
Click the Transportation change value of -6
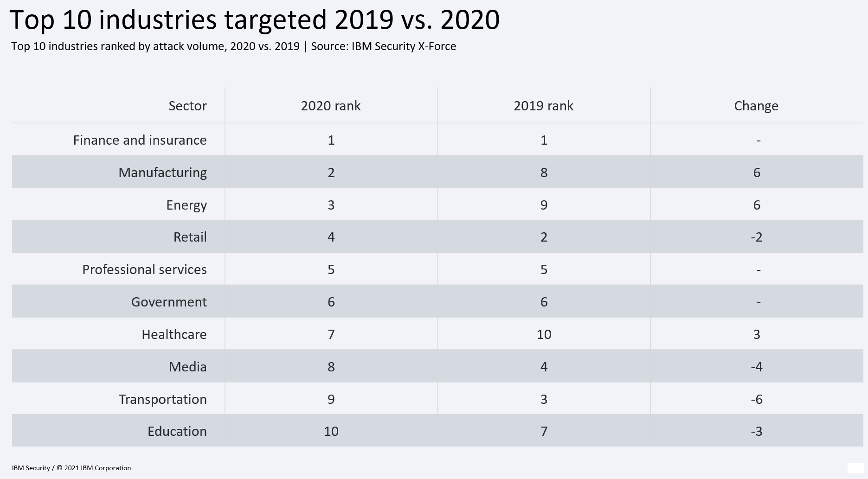756,399
